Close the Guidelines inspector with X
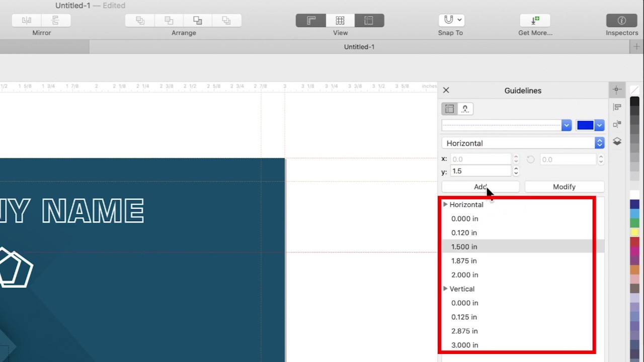This screenshot has height=362, width=644. tap(446, 90)
